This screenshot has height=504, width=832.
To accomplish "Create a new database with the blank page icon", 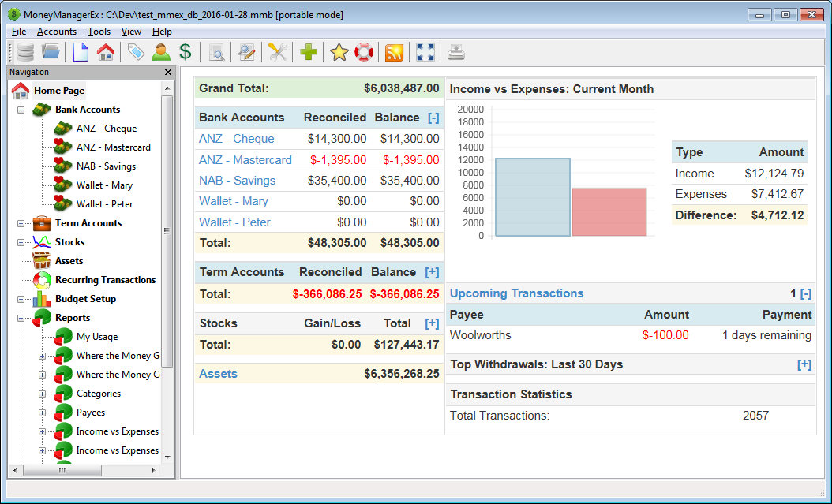I will (80, 52).
